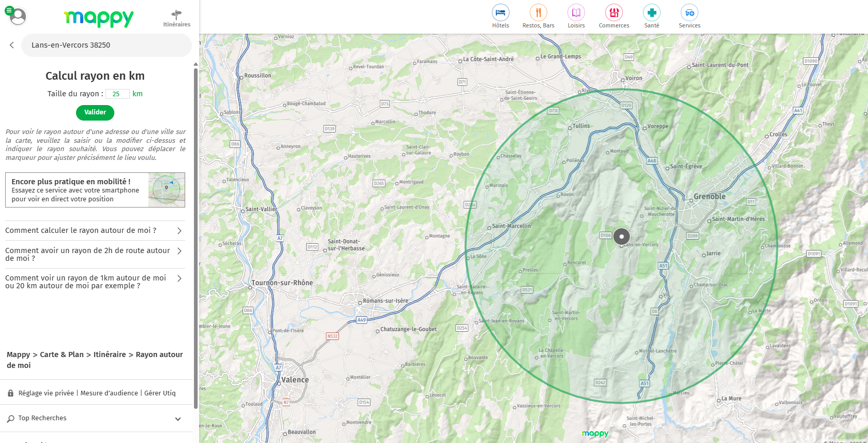Click the A49 road badge

[362, 320]
